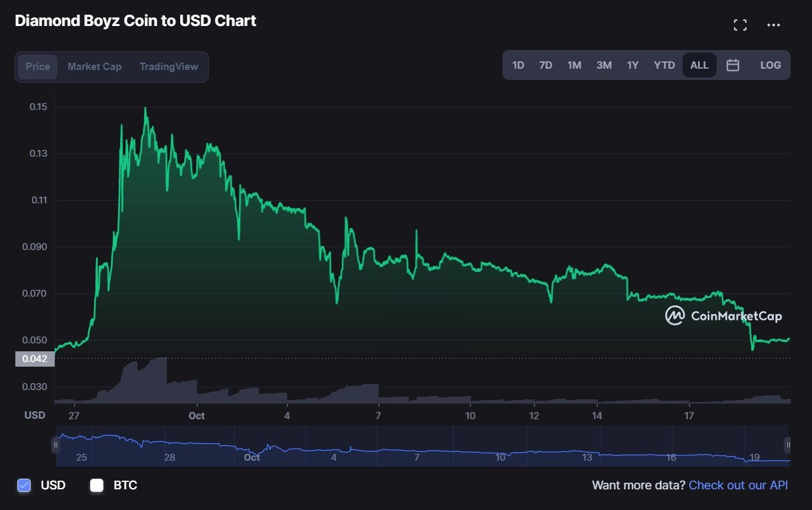The image size is (812, 510).
Task: Switch to the TradingView tab
Action: coord(169,67)
